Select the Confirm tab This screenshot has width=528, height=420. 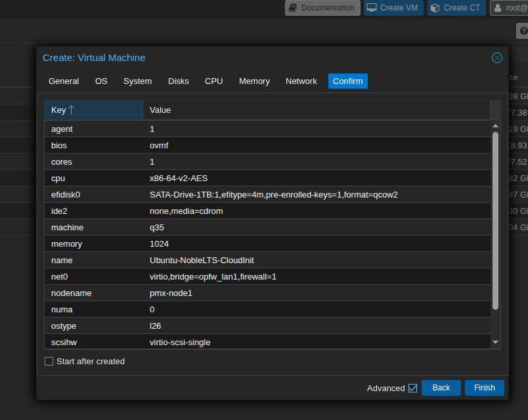pyautogui.click(x=348, y=81)
